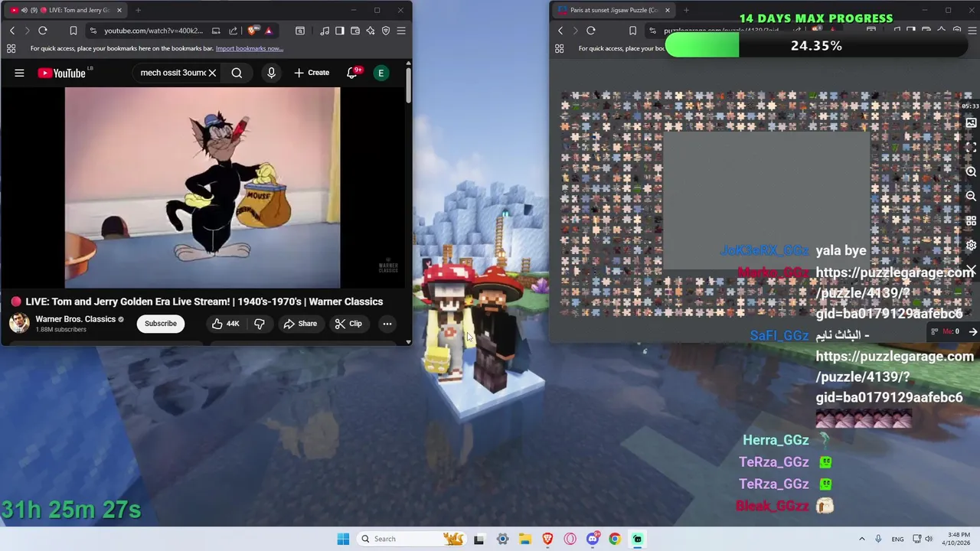Go back in the puzzle browser window
Image resolution: width=980 pixels, height=551 pixels.
tap(560, 31)
